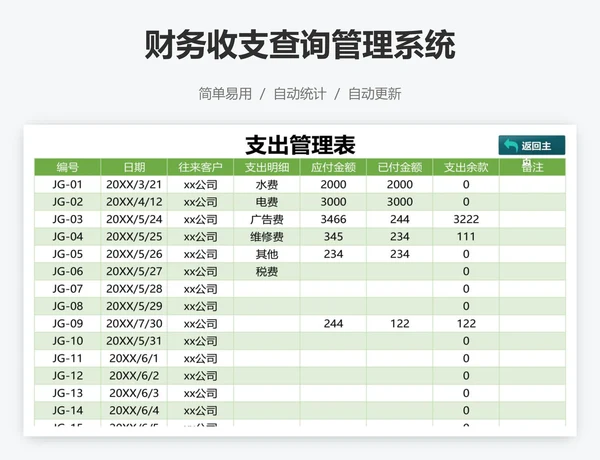Click payable amount 3466
600x460 pixels.
[x=333, y=219]
